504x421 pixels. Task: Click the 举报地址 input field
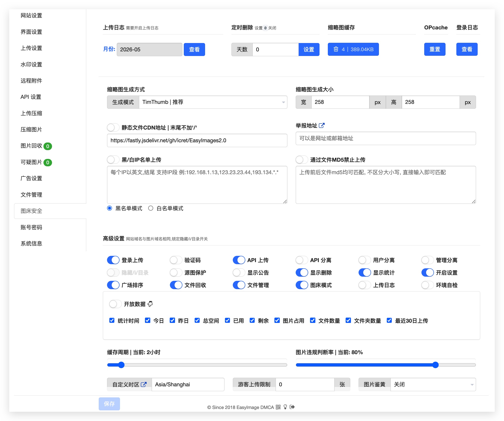pos(386,138)
